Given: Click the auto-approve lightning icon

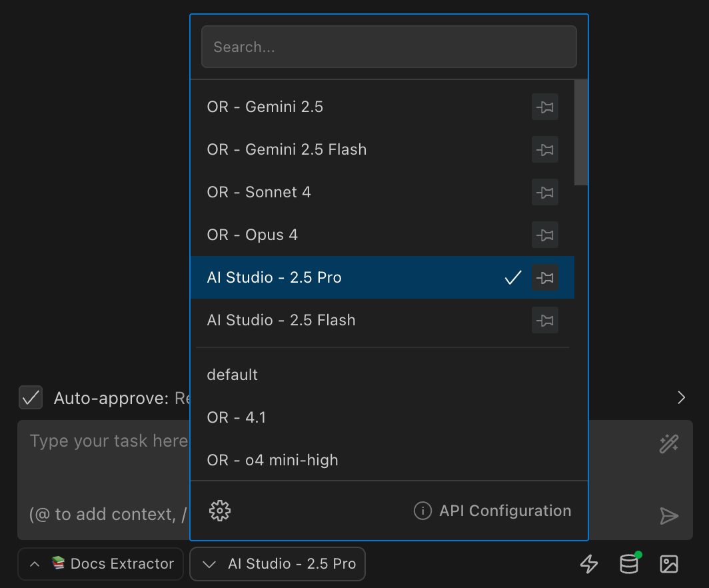Looking at the screenshot, I should [589, 563].
